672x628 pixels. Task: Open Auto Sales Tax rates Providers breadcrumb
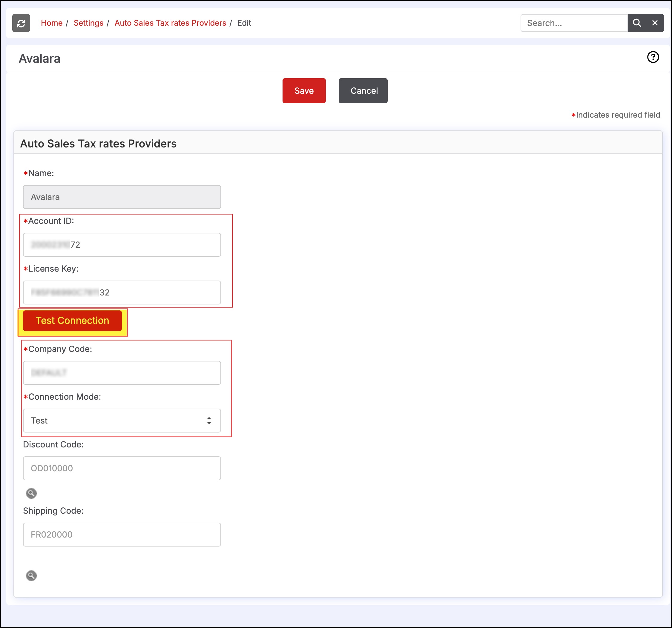pyautogui.click(x=170, y=23)
